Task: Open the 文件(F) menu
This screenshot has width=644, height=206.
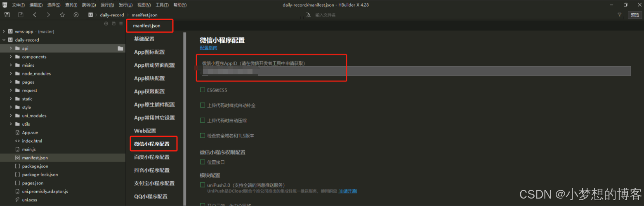Action: [x=18, y=5]
